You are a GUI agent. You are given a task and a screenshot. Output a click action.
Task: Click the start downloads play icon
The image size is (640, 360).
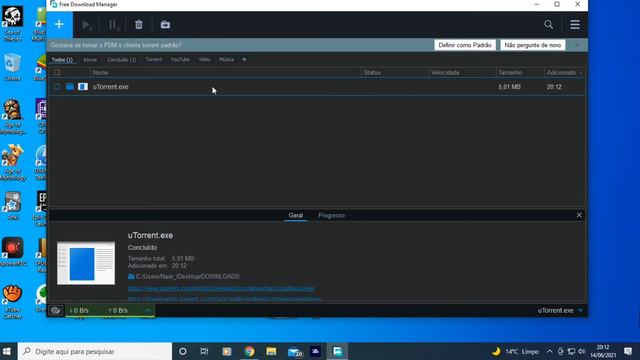pos(87,25)
